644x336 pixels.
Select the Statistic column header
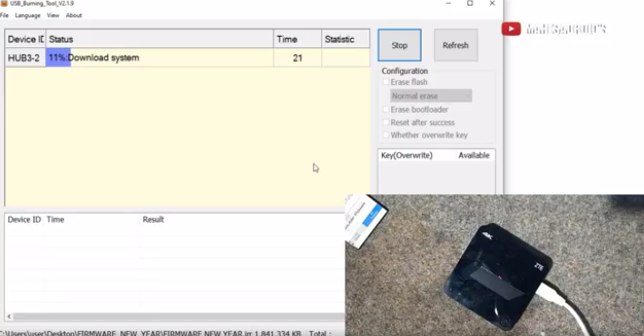tap(346, 39)
